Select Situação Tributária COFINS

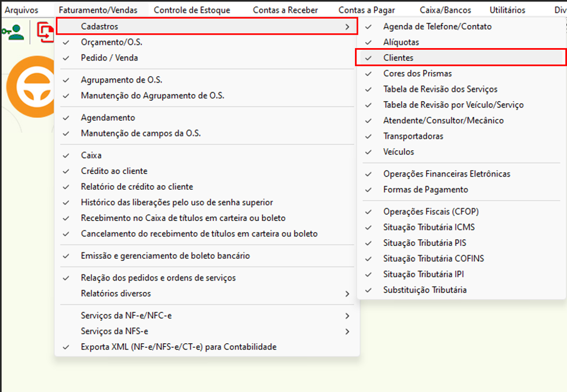click(x=461, y=259)
